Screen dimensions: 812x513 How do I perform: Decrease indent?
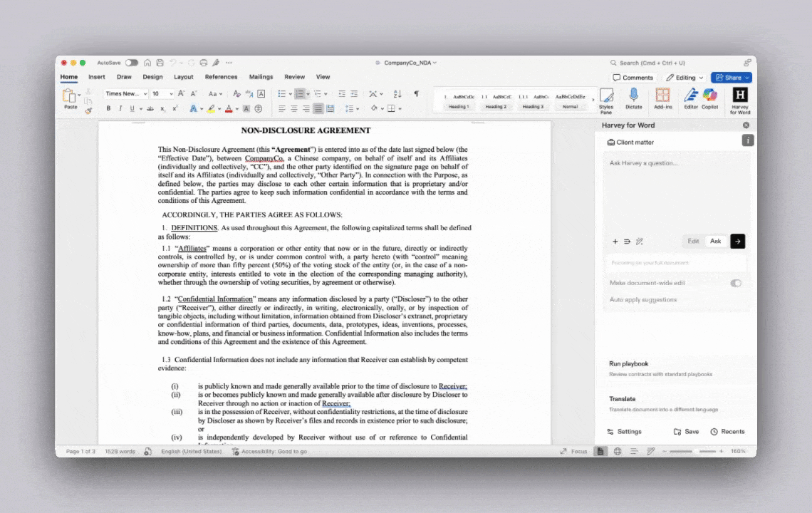[342, 94]
